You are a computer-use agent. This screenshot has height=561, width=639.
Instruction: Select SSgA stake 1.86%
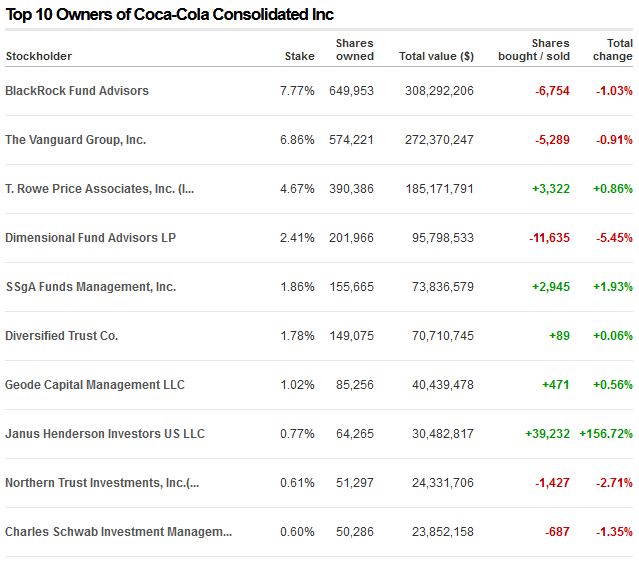297,287
